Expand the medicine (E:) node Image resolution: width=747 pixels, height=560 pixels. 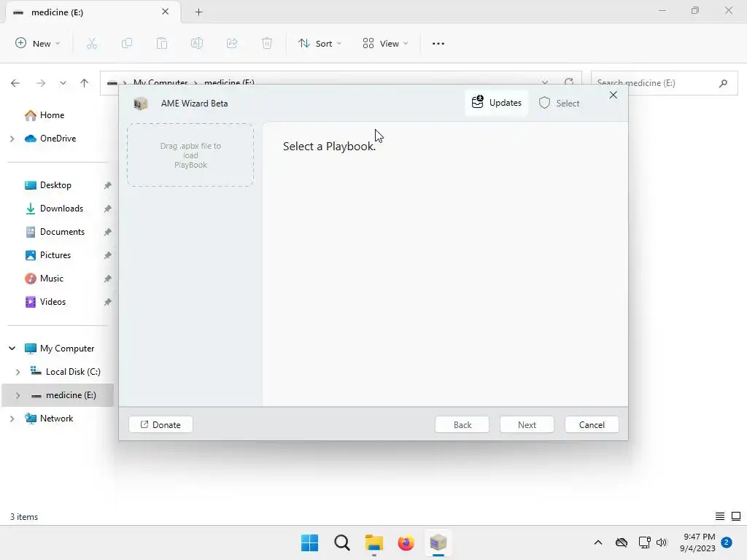pyautogui.click(x=18, y=395)
